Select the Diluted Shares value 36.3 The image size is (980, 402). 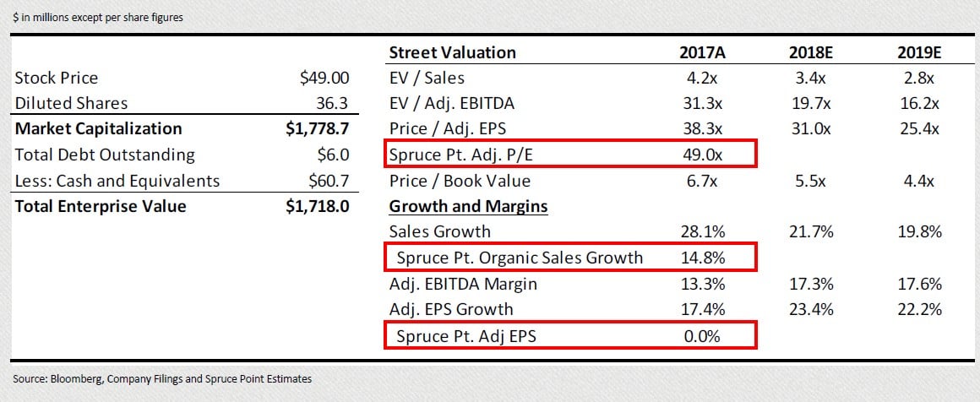(333, 104)
